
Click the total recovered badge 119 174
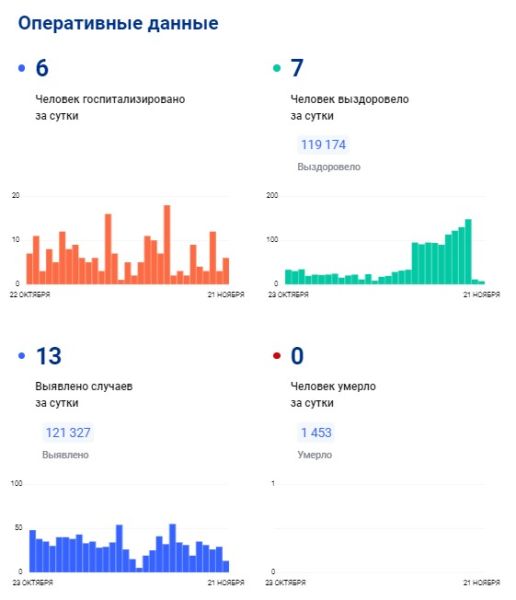point(323,145)
